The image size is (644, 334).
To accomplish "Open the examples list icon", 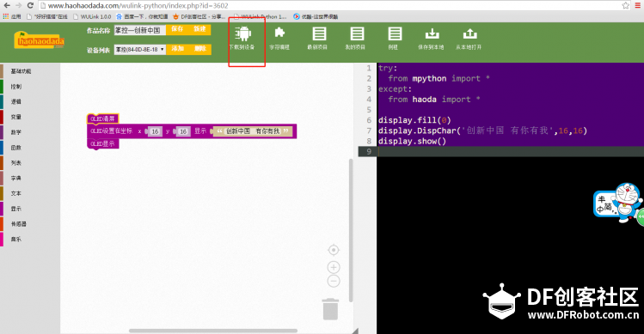I will (395, 33).
